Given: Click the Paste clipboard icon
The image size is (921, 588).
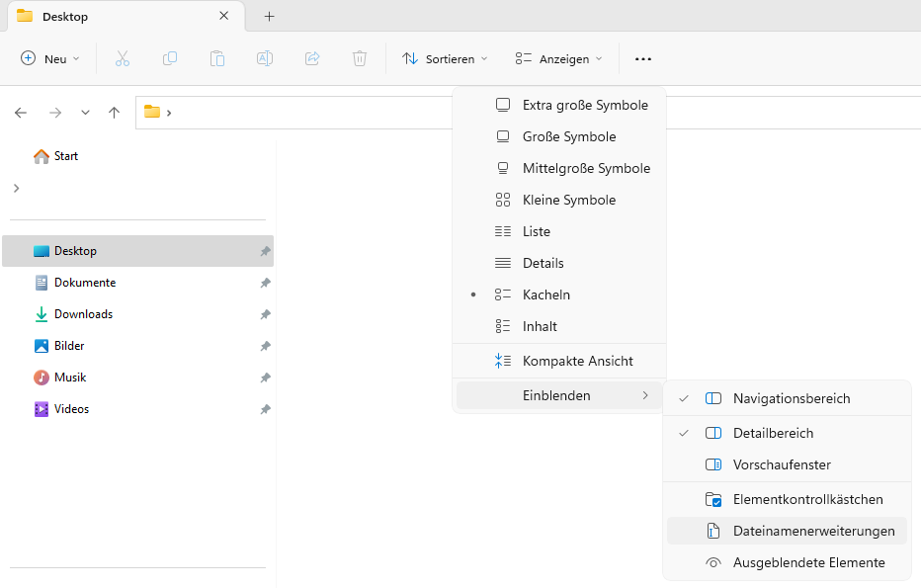Looking at the screenshot, I should (x=217, y=58).
